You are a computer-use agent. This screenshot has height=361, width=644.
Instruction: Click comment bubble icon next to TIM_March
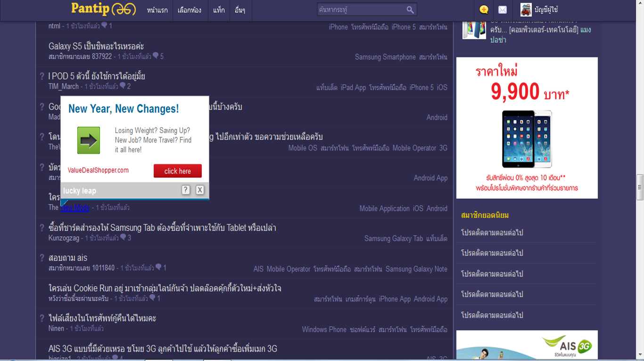123,86
